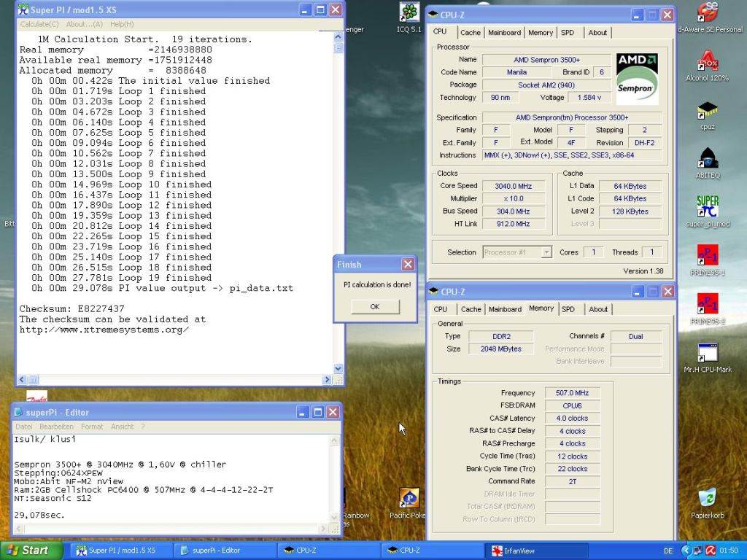Launch the cpuz desktop shortcut
The width and height of the screenshot is (747, 560).
coord(707,112)
